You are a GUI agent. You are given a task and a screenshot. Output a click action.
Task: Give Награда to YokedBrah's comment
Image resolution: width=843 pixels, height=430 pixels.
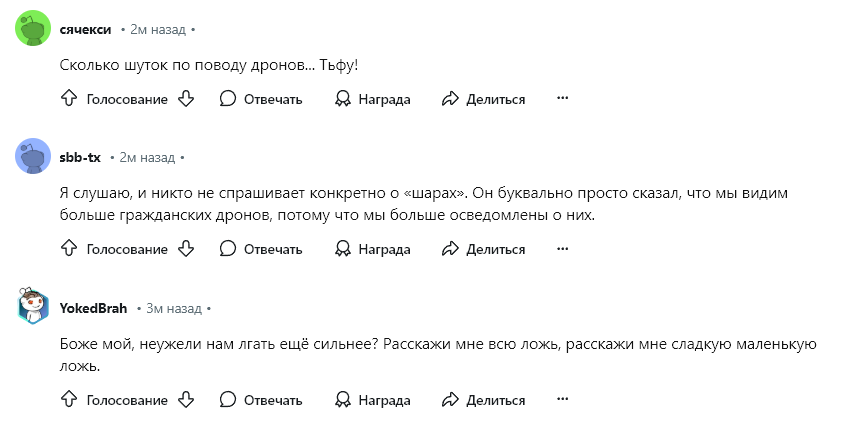click(x=373, y=400)
